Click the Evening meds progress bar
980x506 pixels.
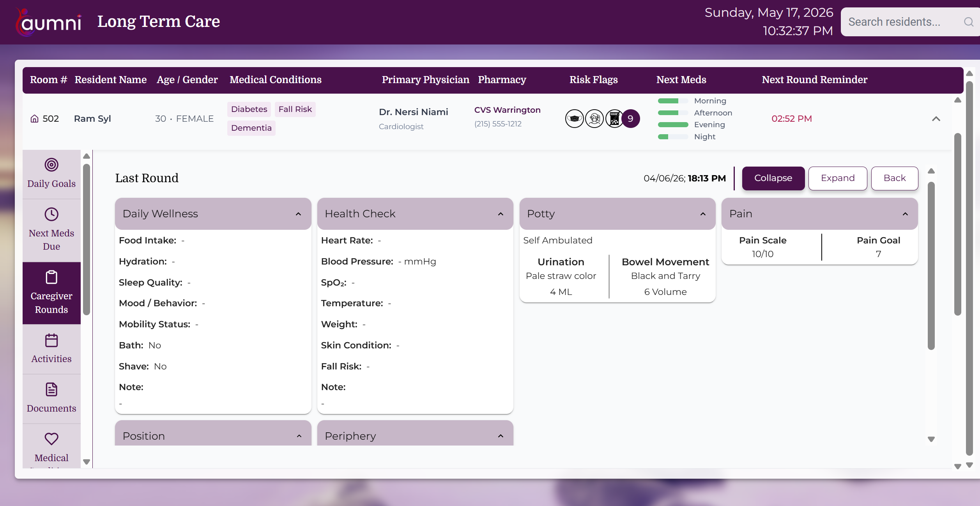click(673, 125)
